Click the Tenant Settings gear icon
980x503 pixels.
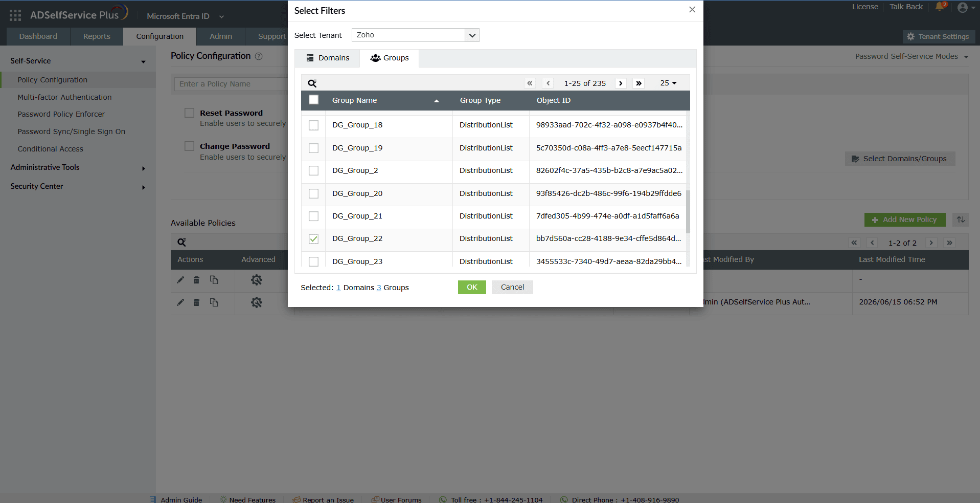point(910,37)
